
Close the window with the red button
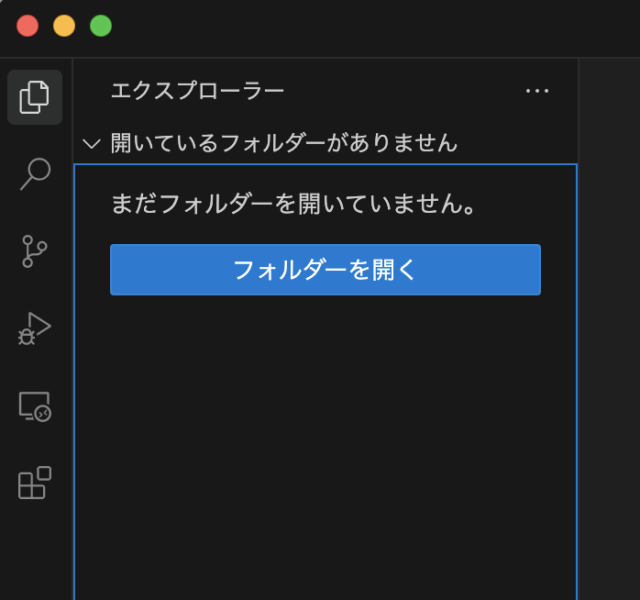point(27,26)
